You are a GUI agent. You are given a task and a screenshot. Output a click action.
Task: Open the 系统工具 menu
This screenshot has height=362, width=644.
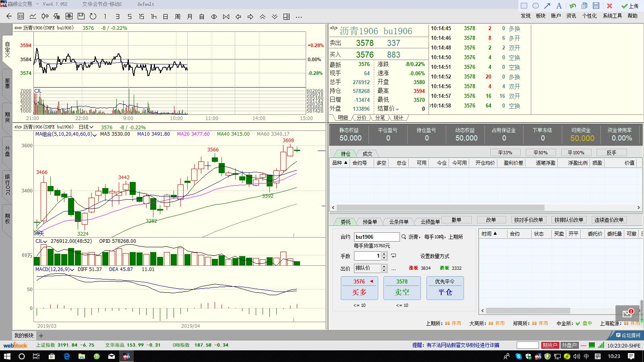tap(612, 16)
